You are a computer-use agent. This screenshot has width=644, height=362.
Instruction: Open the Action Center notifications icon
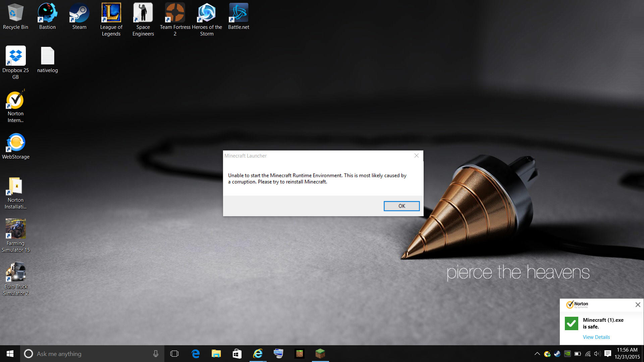(x=607, y=354)
